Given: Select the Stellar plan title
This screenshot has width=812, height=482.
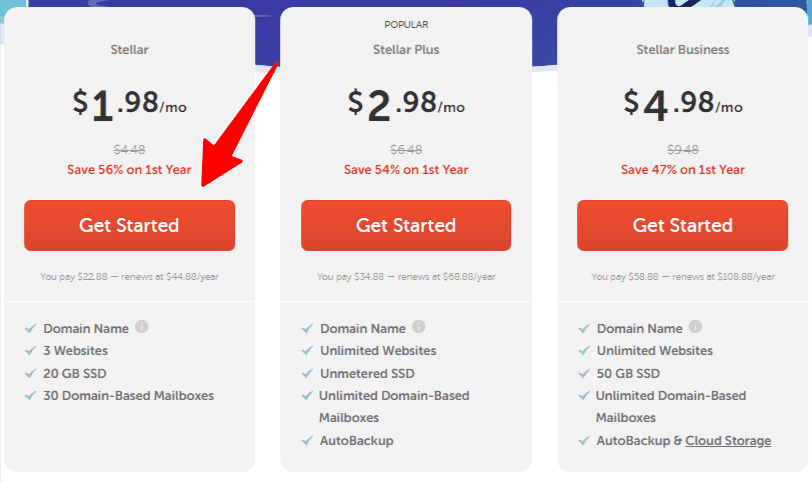Looking at the screenshot, I should tap(129, 50).
